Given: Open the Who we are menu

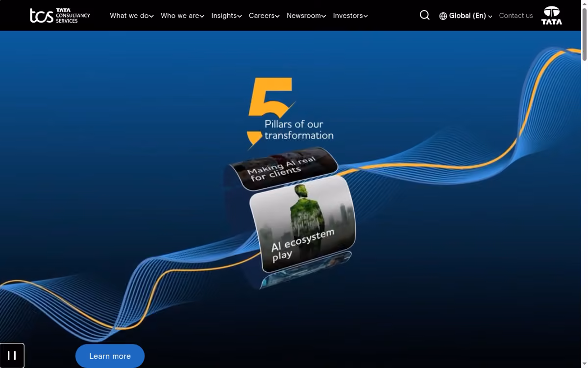Looking at the screenshot, I should (182, 16).
